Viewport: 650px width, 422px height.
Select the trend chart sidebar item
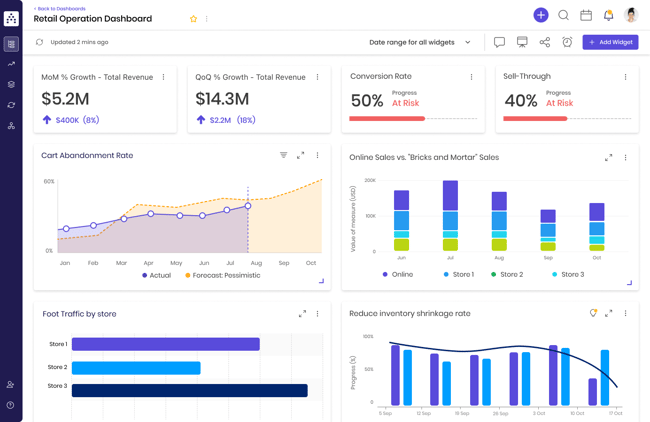[x=11, y=64]
